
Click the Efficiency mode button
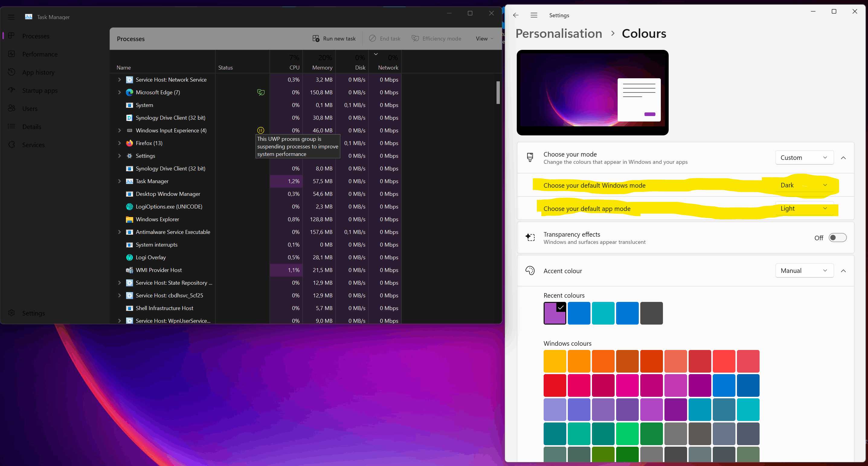pos(436,38)
